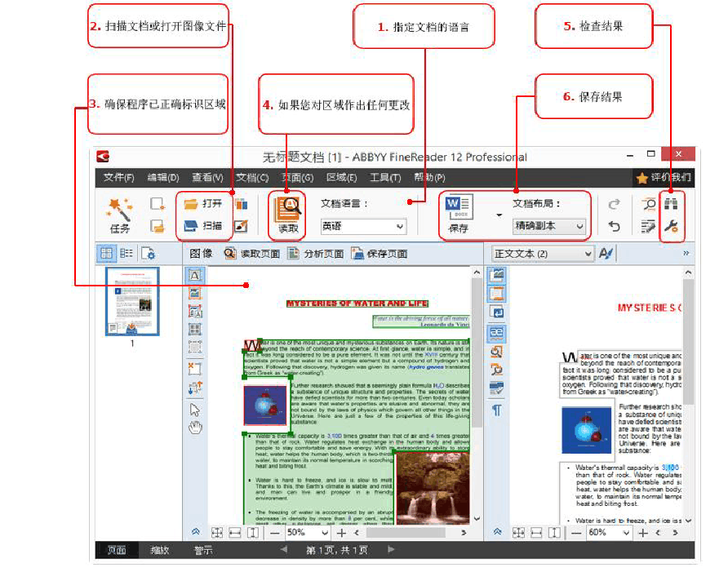Switch pages panel to detail list view
The height and width of the screenshot is (572, 728).
[128, 254]
